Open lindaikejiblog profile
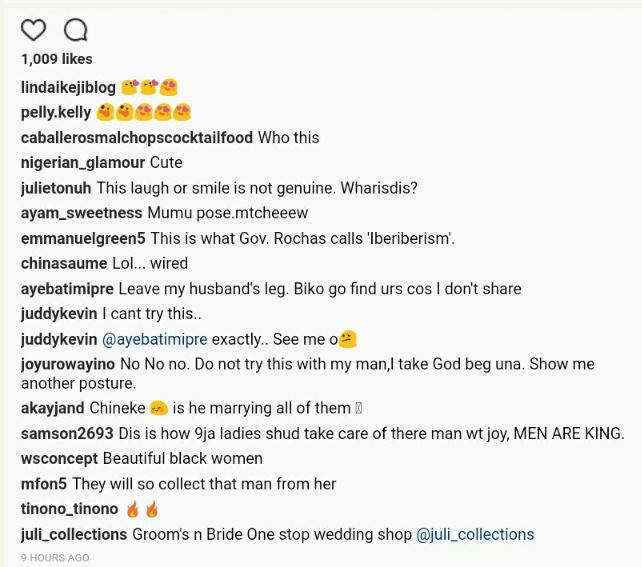 [68, 87]
